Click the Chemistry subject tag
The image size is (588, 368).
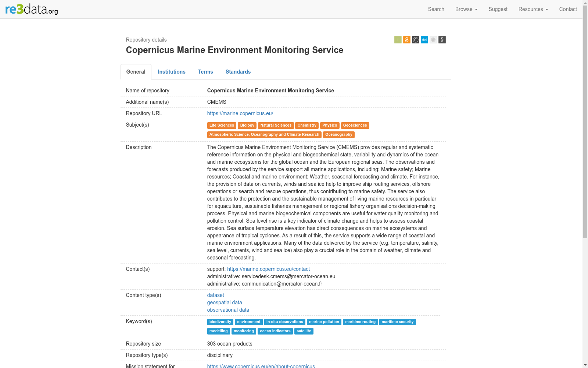point(307,125)
